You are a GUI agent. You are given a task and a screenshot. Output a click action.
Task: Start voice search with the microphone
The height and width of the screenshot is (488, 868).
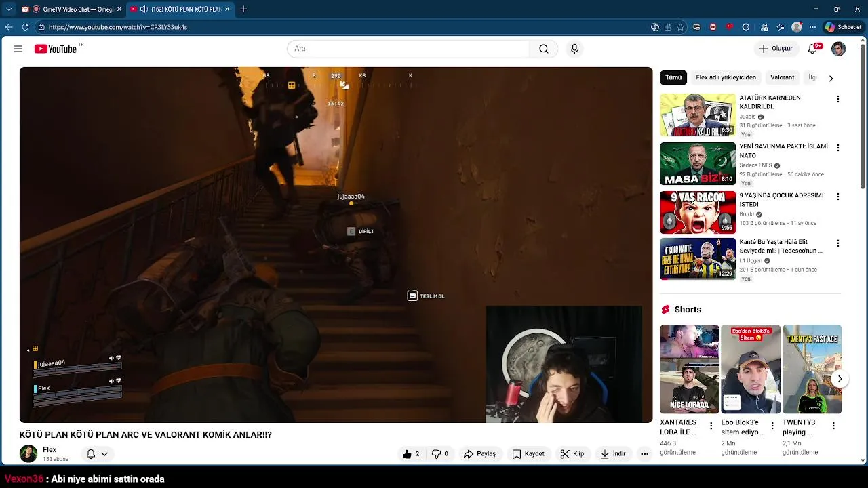(574, 49)
